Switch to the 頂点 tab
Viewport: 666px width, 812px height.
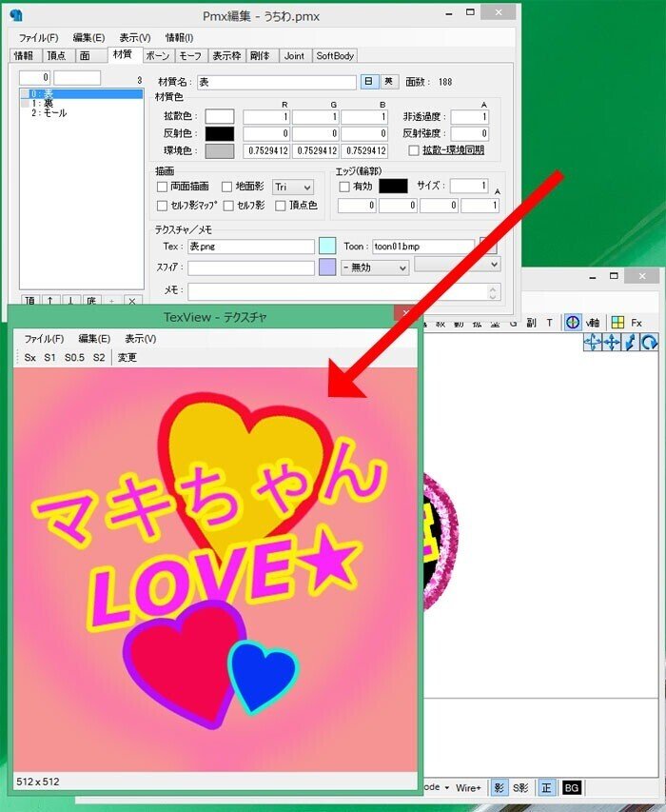pos(56,56)
